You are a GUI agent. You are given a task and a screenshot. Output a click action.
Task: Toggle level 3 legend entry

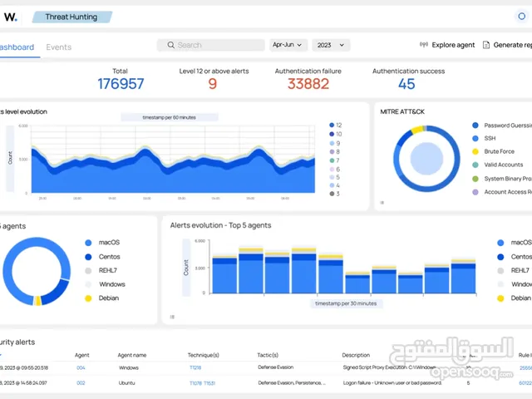334,194
